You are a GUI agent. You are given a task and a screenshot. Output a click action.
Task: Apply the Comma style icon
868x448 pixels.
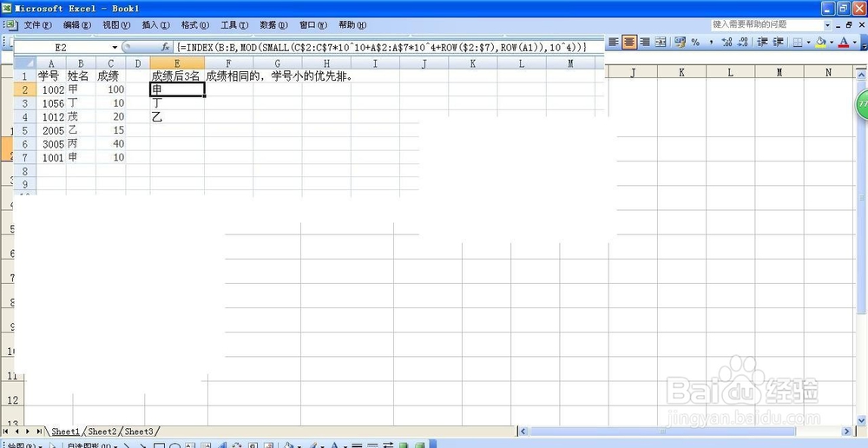coord(711,42)
